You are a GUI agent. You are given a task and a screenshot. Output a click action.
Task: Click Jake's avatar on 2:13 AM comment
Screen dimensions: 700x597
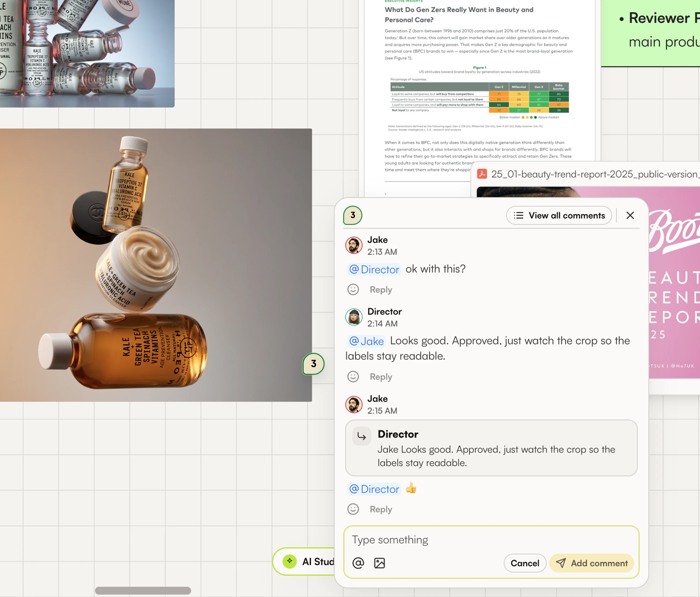point(354,245)
